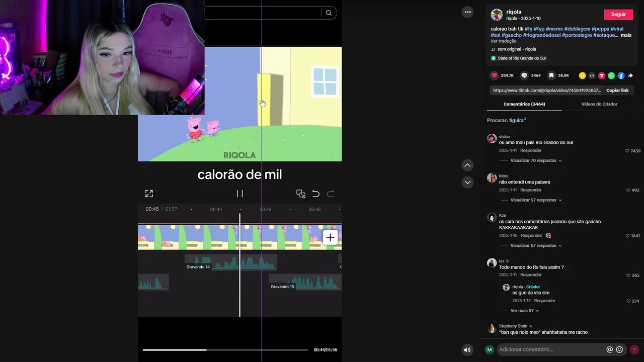Select the 'Gravando 14' audio clip
Image resolution: width=644 pixels, height=362 pixels.
pos(230,262)
